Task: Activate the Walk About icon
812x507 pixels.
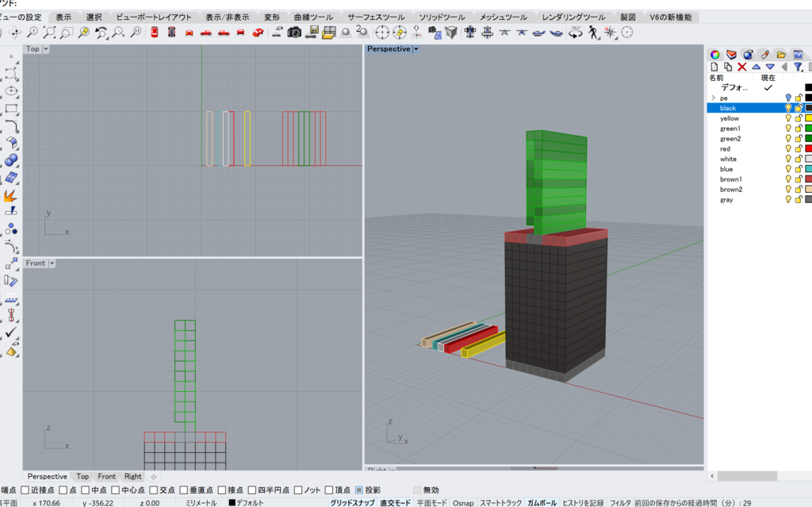Action: point(593,33)
